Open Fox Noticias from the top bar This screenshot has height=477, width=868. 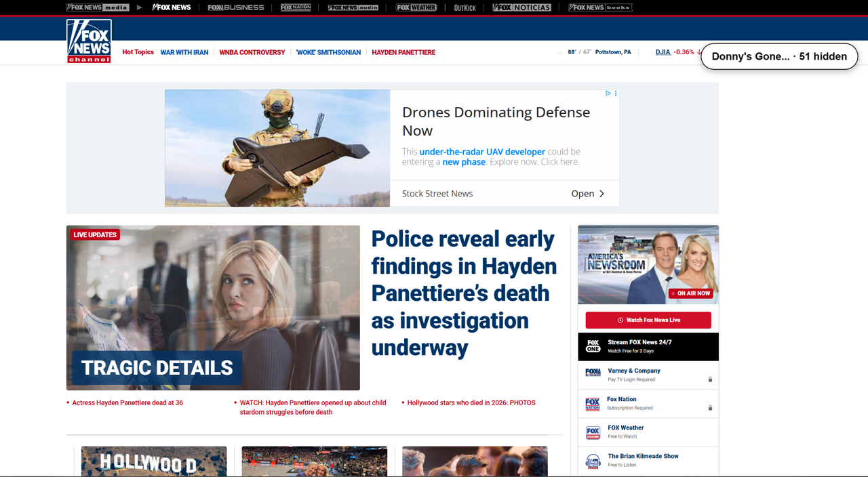[x=521, y=7]
